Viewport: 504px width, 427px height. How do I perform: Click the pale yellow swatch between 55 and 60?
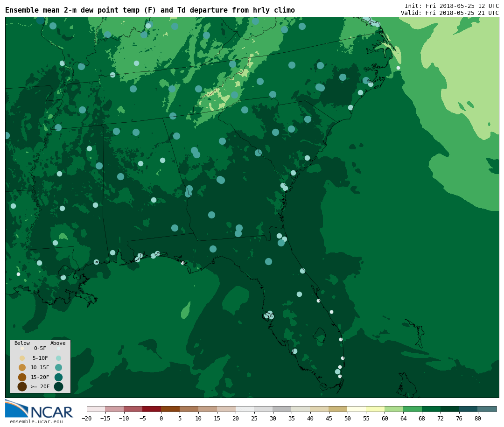(x=375, y=409)
